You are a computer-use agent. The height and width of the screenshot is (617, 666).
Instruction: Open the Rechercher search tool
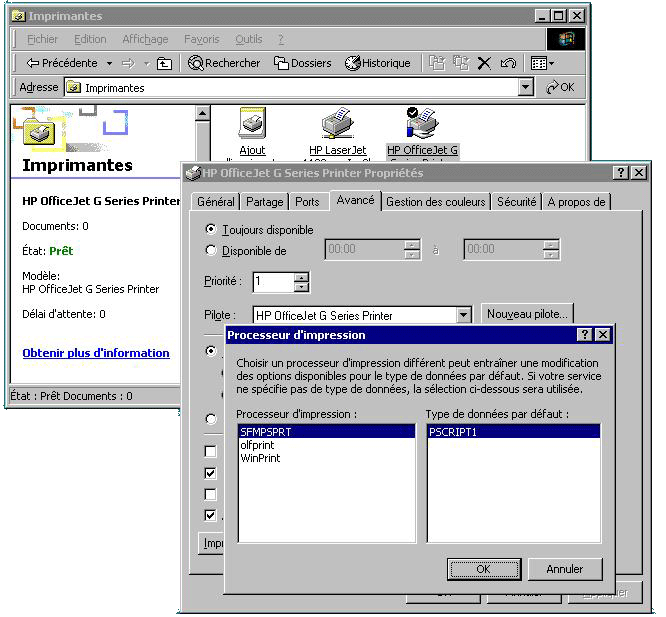click(224, 63)
